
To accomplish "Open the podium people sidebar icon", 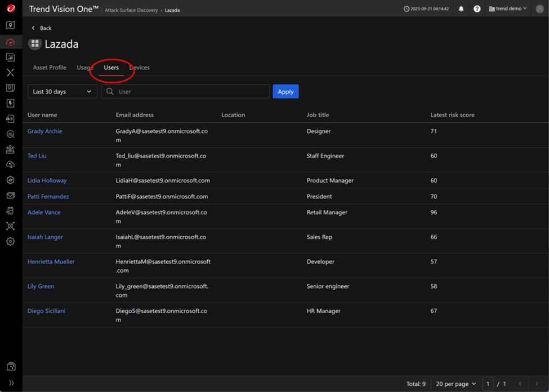I will tap(11, 149).
